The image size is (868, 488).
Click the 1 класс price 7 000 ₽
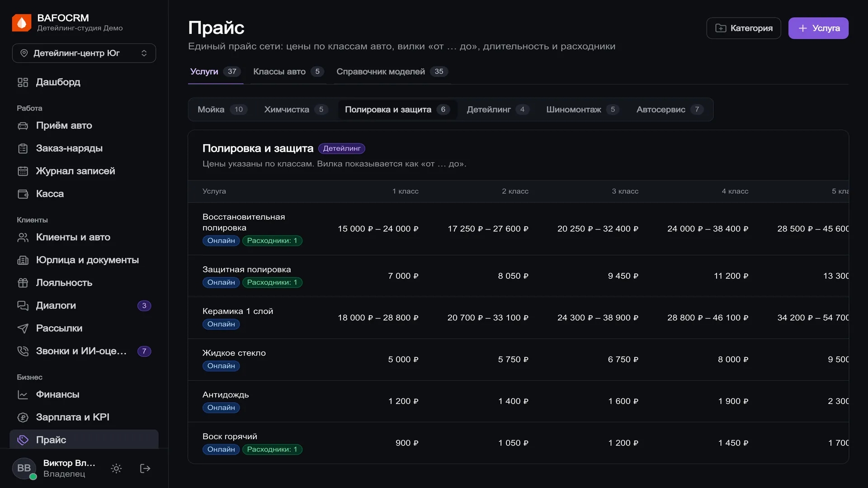point(403,276)
